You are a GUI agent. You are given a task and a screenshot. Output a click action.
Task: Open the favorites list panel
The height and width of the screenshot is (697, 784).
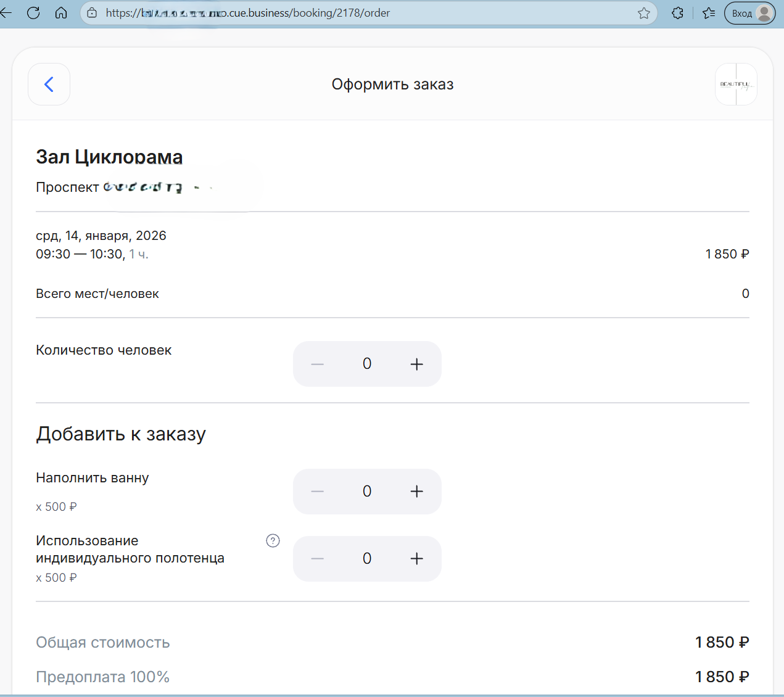[709, 13]
